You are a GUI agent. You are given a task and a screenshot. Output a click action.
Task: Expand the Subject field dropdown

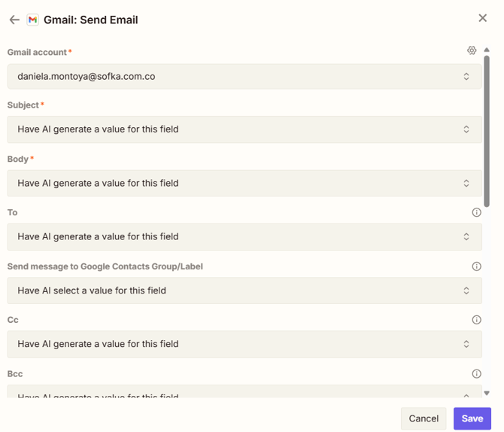pyautogui.click(x=244, y=129)
